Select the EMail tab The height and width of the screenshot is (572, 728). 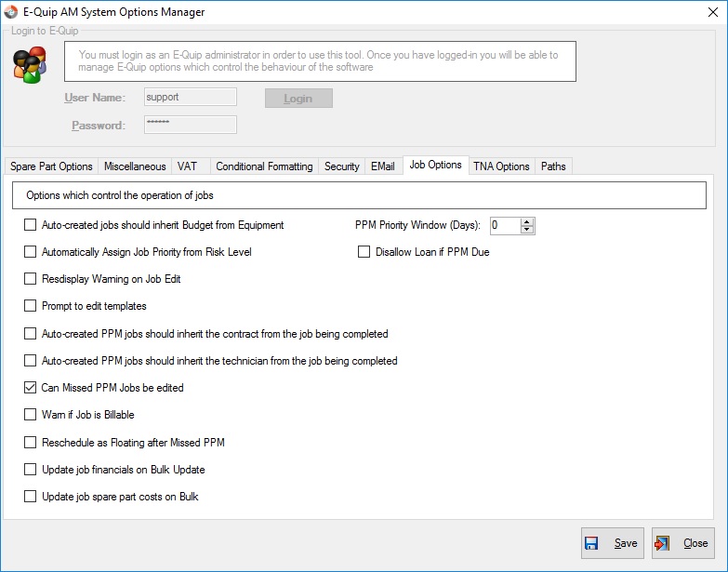point(382,166)
